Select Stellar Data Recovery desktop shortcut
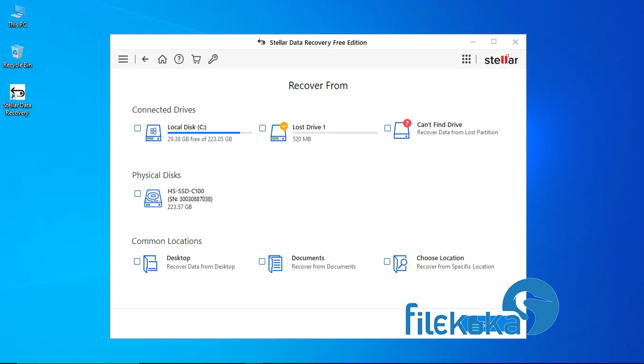This screenshot has width=644, height=364. coord(17,100)
